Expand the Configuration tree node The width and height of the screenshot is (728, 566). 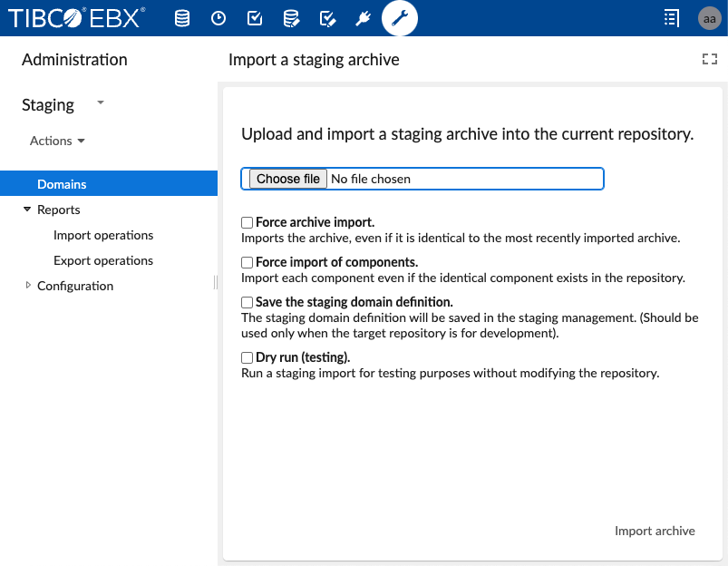point(28,286)
